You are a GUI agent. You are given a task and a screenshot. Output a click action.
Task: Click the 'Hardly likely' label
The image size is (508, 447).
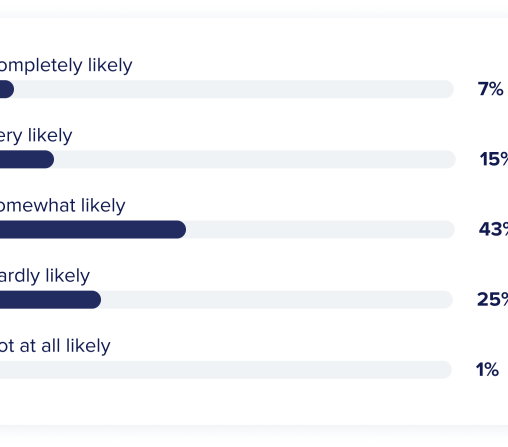[x=45, y=276]
